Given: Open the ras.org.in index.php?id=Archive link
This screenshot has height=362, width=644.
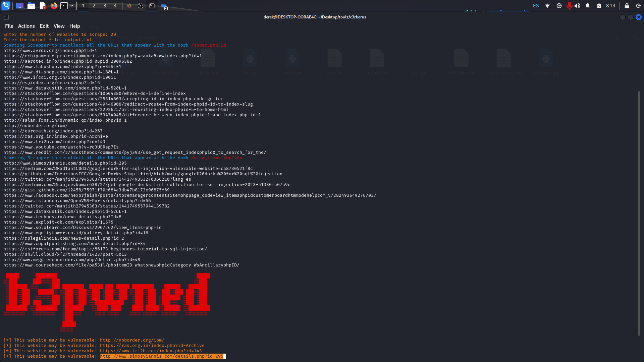Looking at the screenshot, I should click(x=152, y=345).
